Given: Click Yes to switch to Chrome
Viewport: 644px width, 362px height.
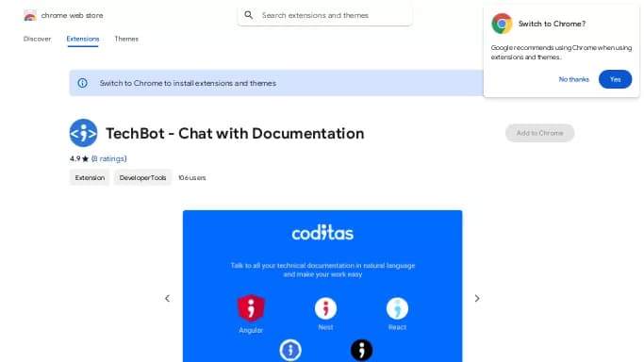Looking at the screenshot, I should 616,79.
